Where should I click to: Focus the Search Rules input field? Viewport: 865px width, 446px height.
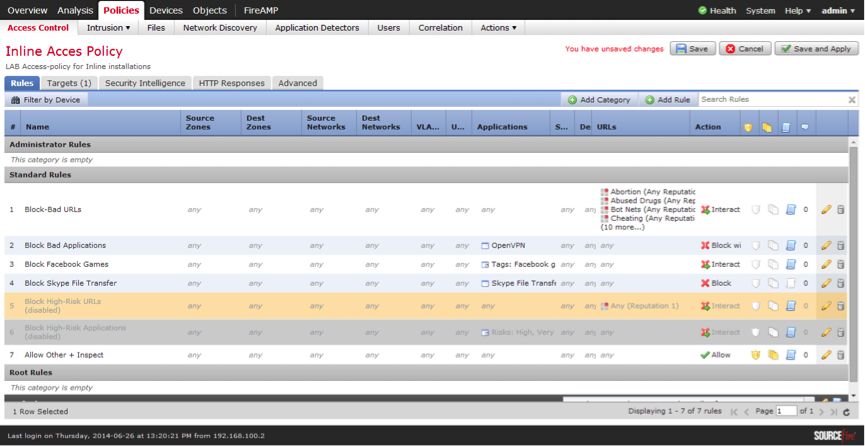tap(772, 100)
